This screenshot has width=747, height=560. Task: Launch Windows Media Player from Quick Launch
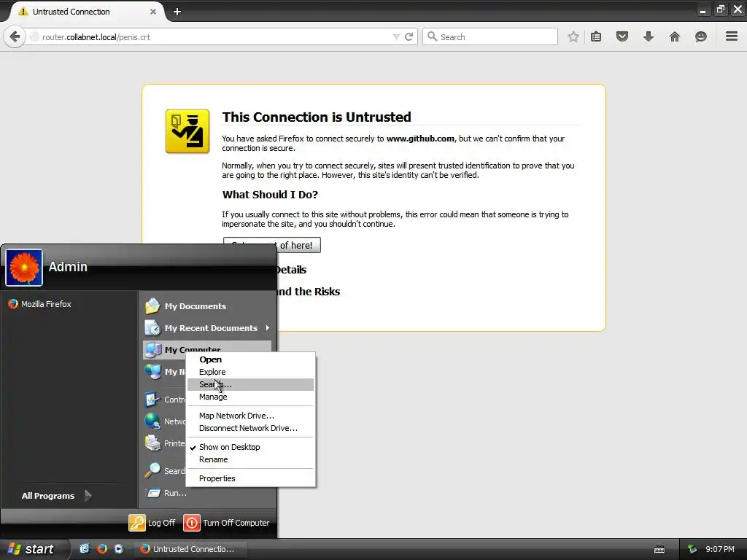coord(119,549)
